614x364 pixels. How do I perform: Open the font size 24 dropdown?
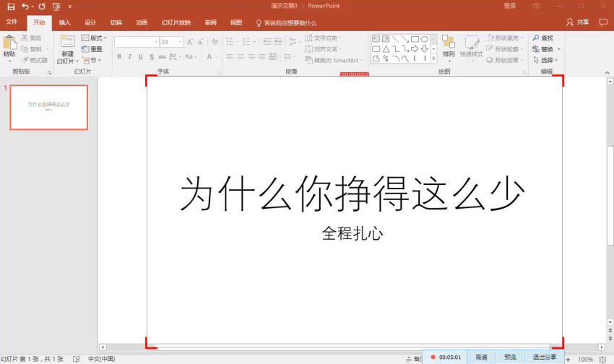pos(180,42)
